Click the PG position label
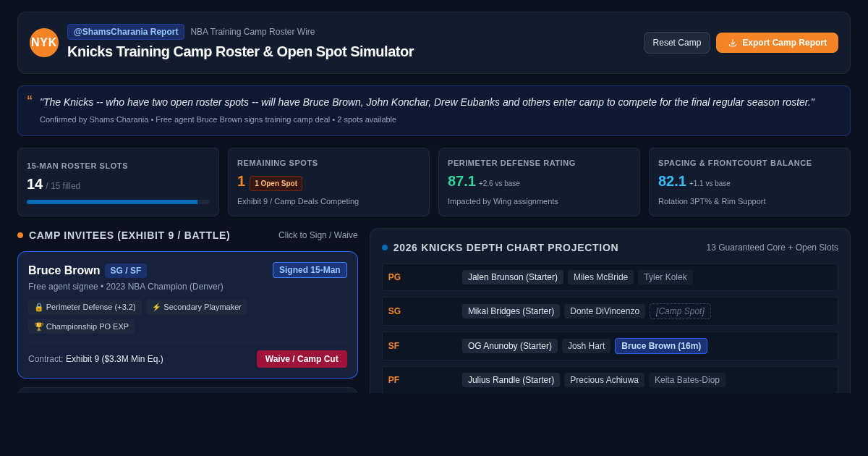 pyautogui.click(x=394, y=277)
